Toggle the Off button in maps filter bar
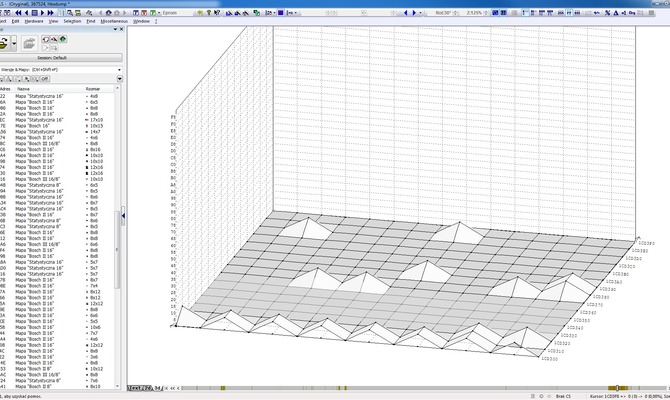The width and height of the screenshot is (670, 400). 44,78
